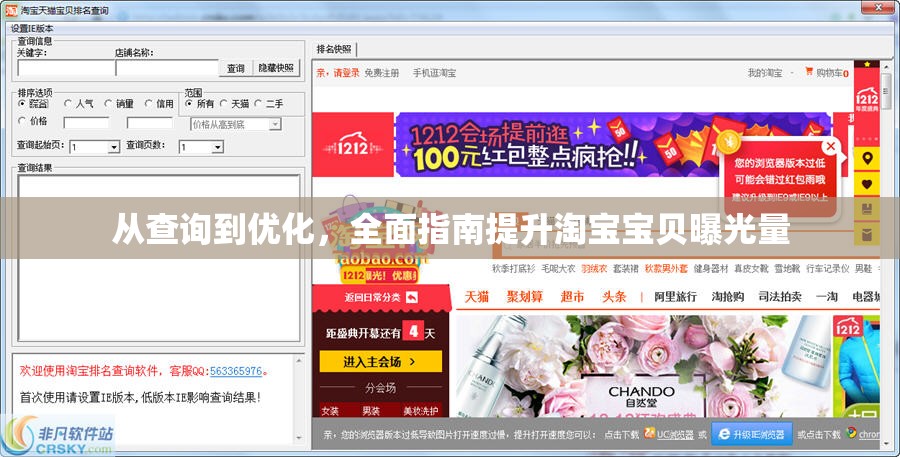Click the heart favorites sidebar icon
Image resolution: width=900 pixels, height=457 pixels.
coord(867,184)
